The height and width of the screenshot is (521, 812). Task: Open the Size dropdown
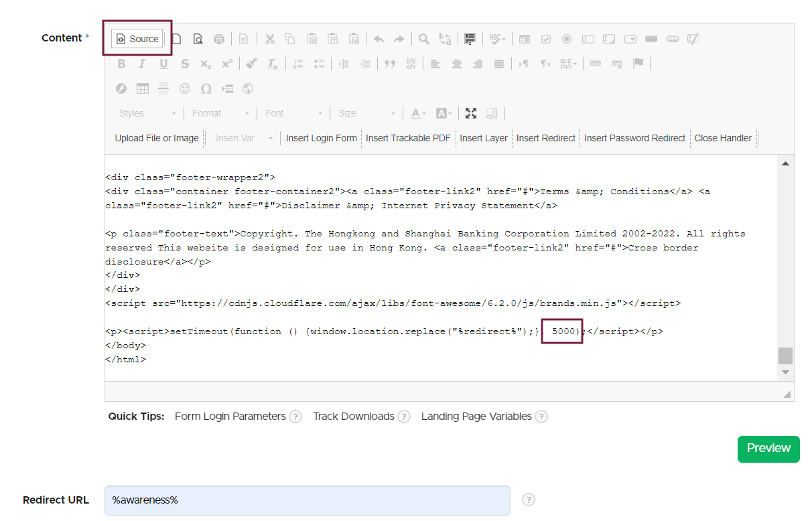366,113
